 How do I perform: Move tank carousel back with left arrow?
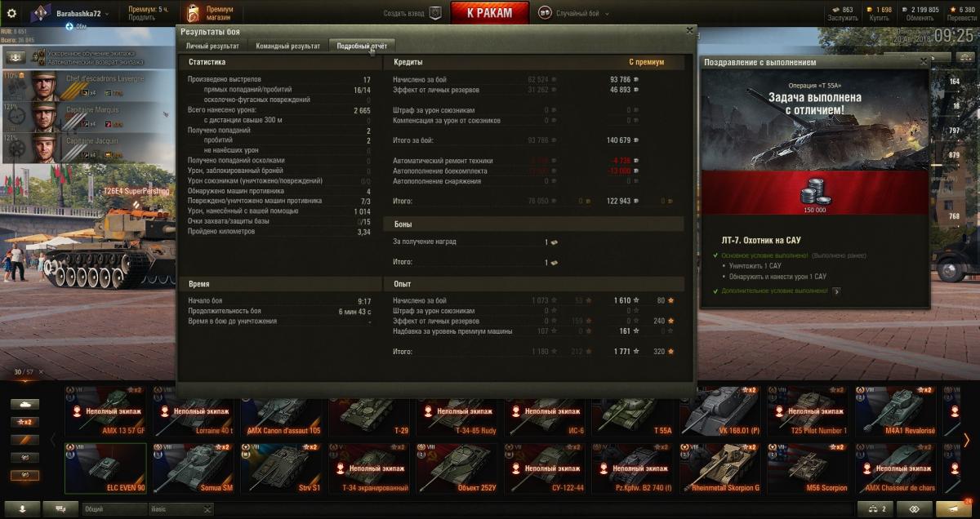coord(55,440)
